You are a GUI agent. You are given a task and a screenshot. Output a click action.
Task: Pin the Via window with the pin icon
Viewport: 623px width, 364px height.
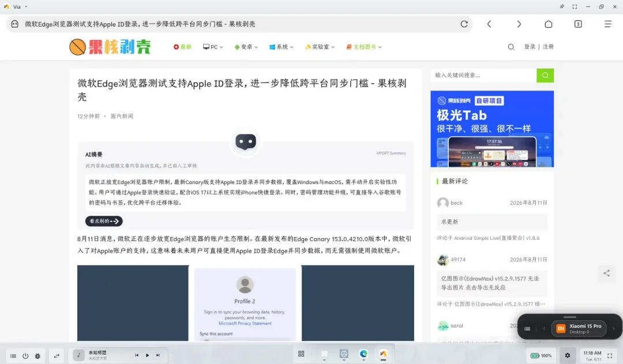[x=562, y=6]
